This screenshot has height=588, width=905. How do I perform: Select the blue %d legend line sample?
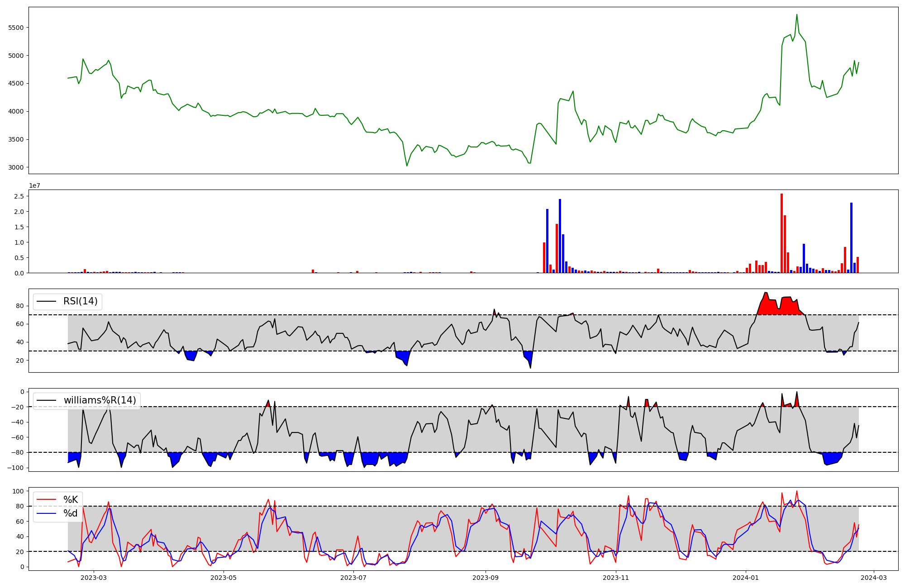pyautogui.click(x=46, y=513)
